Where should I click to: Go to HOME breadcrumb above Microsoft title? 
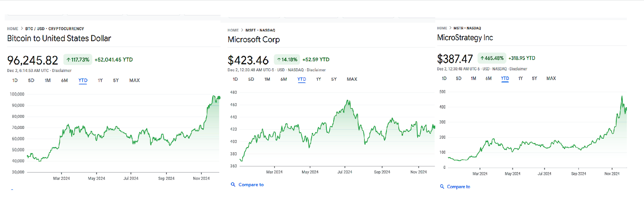(x=233, y=30)
